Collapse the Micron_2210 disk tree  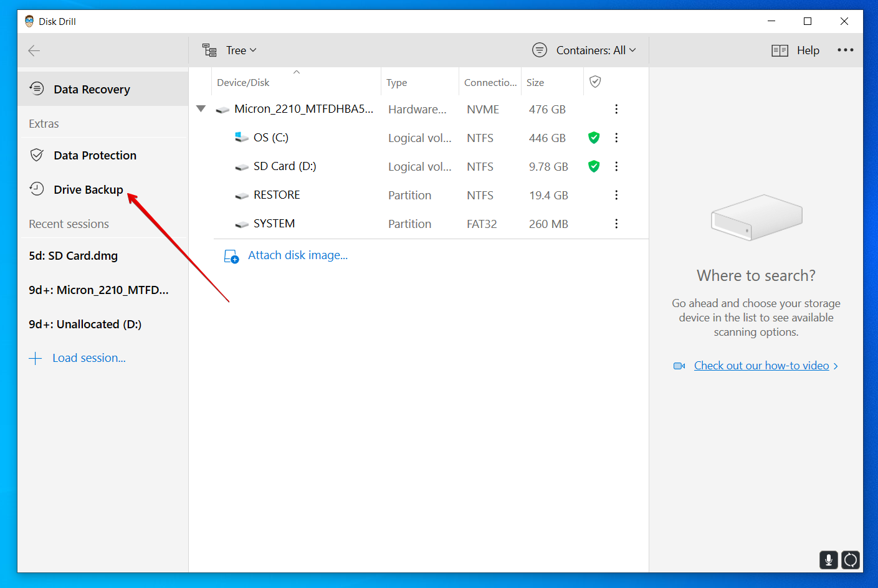pyautogui.click(x=201, y=109)
